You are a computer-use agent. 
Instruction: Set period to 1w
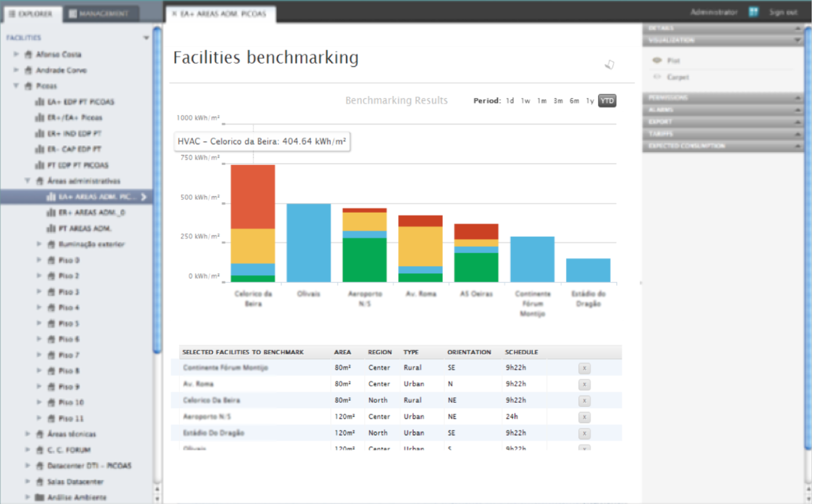pyautogui.click(x=526, y=101)
